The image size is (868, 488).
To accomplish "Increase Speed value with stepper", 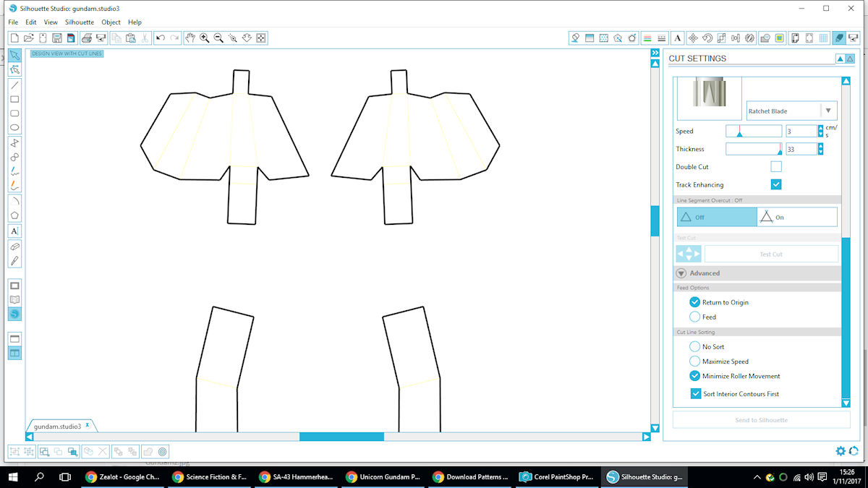I will pyautogui.click(x=820, y=128).
